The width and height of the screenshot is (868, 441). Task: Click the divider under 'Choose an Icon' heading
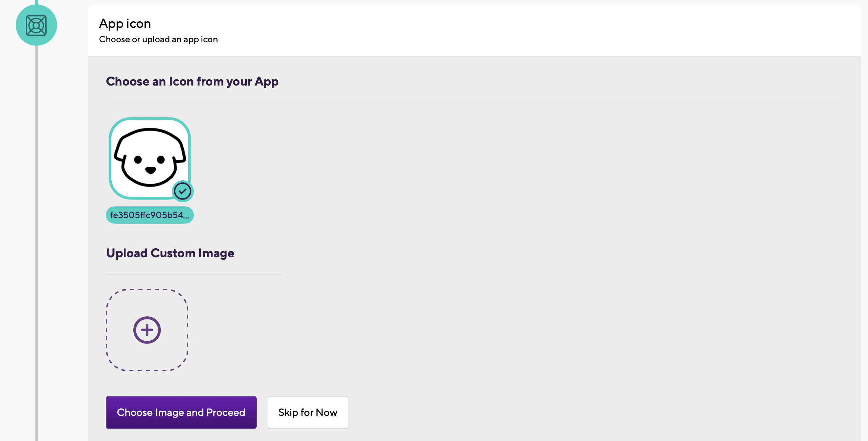474,103
